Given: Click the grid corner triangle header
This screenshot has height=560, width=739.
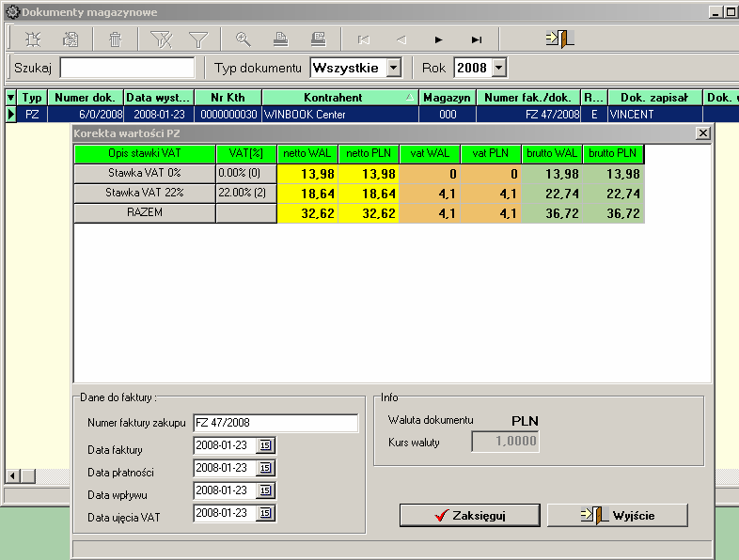Looking at the screenshot, I should point(11,98).
